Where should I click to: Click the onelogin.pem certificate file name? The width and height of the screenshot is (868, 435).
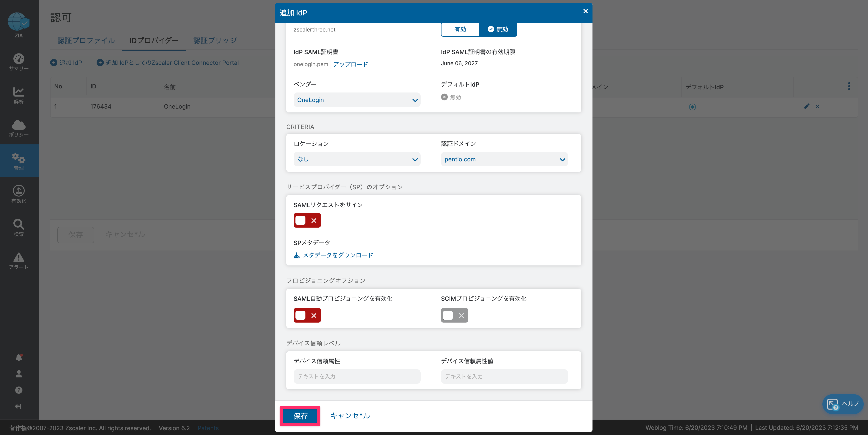[x=311, y=64]
